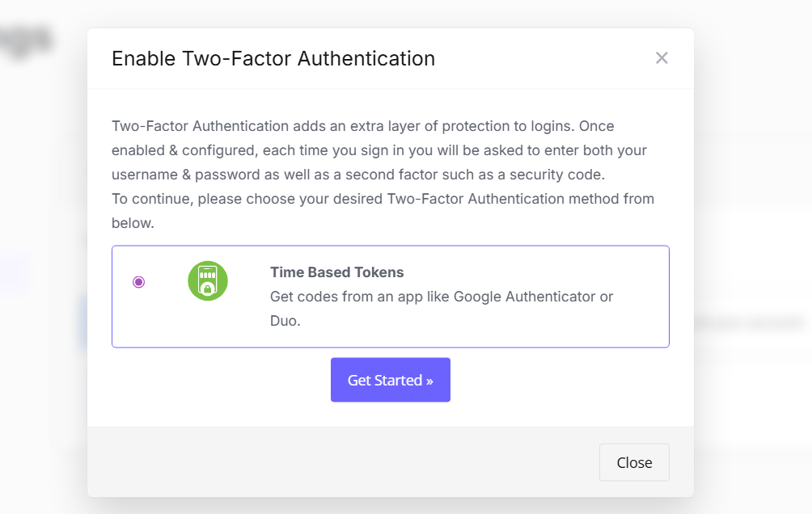The width and height of the screenshot is (812, 514).
Task: Select the Time Based Tokens radio button
Action: point(138,282)
